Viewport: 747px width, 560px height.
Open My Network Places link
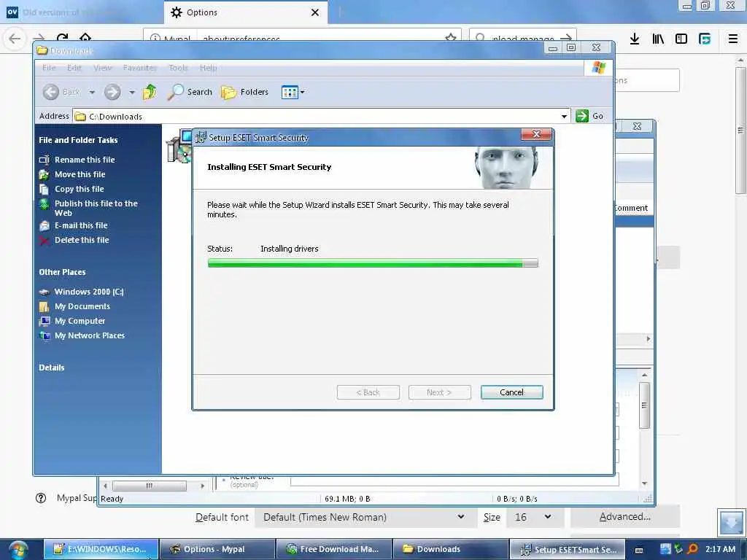[x=90, y=335]
